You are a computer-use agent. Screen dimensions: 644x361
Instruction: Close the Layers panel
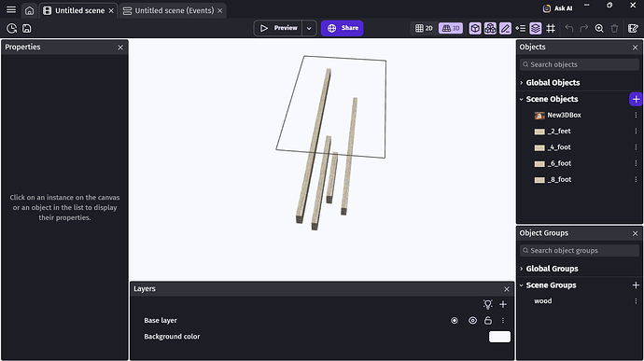[507, 289]
